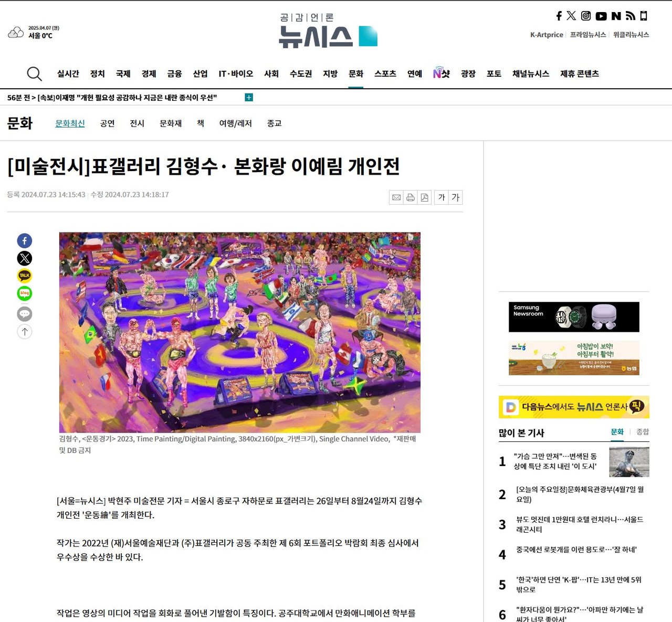Open 실시간 menu item

(68, 74)
